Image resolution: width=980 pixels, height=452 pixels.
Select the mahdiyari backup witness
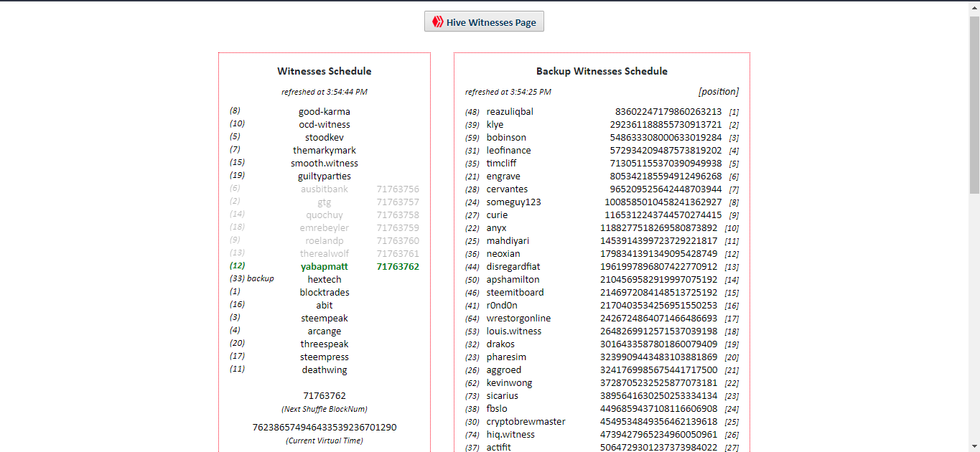508,240
